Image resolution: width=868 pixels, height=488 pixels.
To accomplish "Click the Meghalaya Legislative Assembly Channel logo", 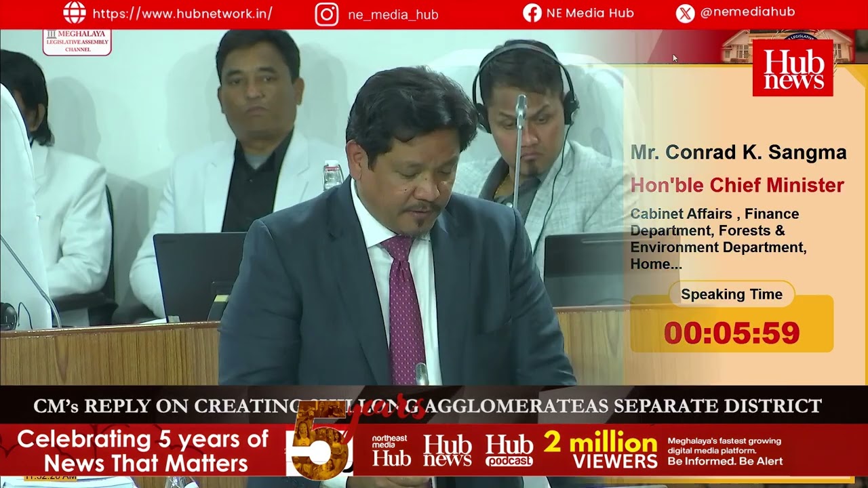I will (77, 42).
